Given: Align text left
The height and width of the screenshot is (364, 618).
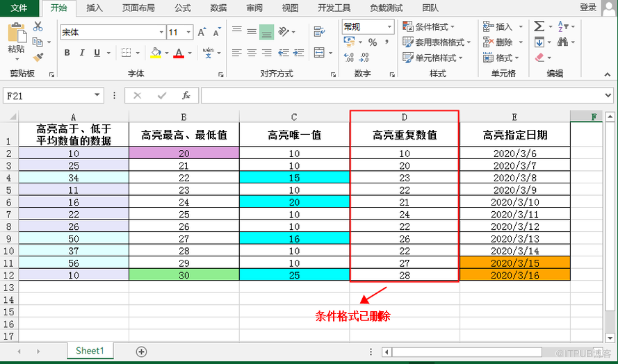Looking at the screenshot, I should click(237, 52).
